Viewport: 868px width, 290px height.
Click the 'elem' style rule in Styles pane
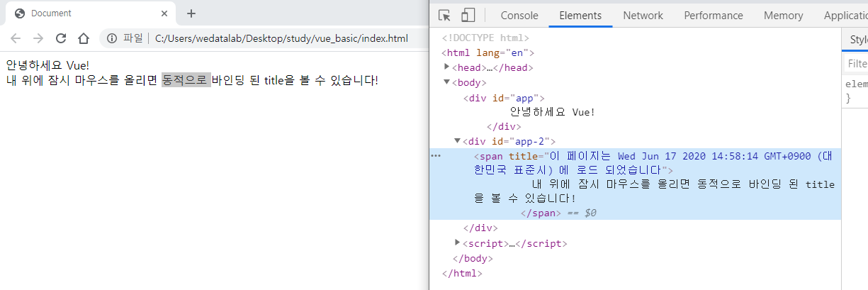click(856, 84)
